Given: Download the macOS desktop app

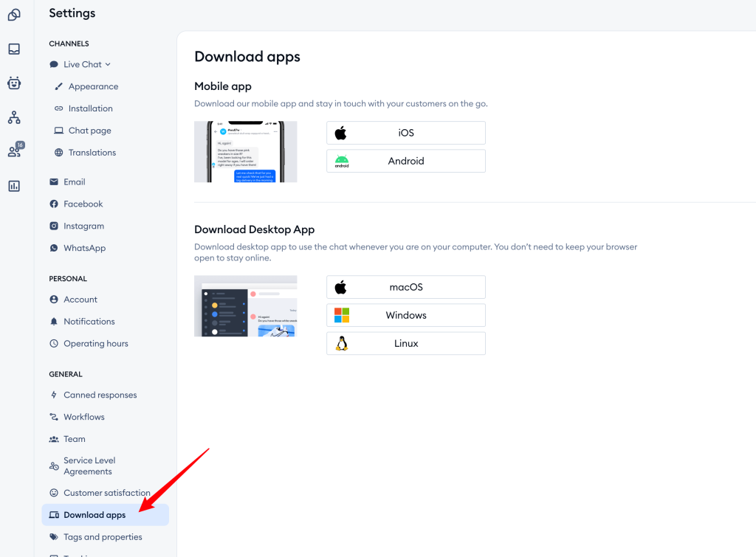Looking at the screenshot, I should 406,287.
